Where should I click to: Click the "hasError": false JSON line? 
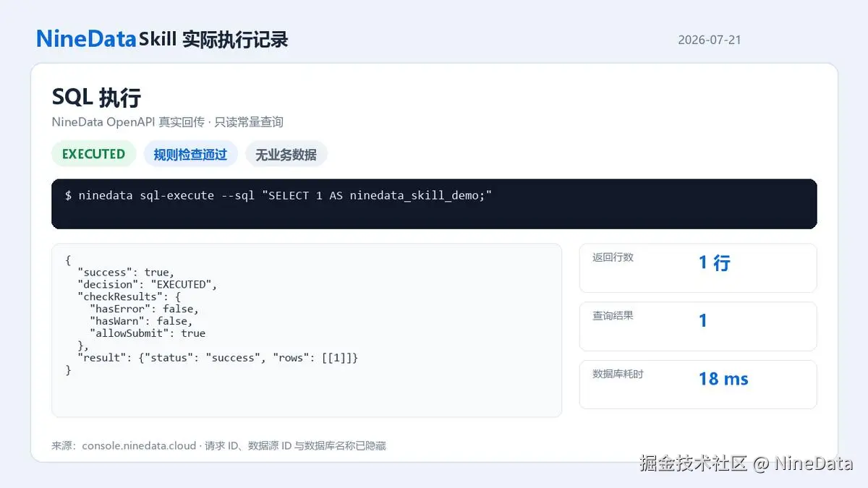pyautogui.click(x=144, y=309)
